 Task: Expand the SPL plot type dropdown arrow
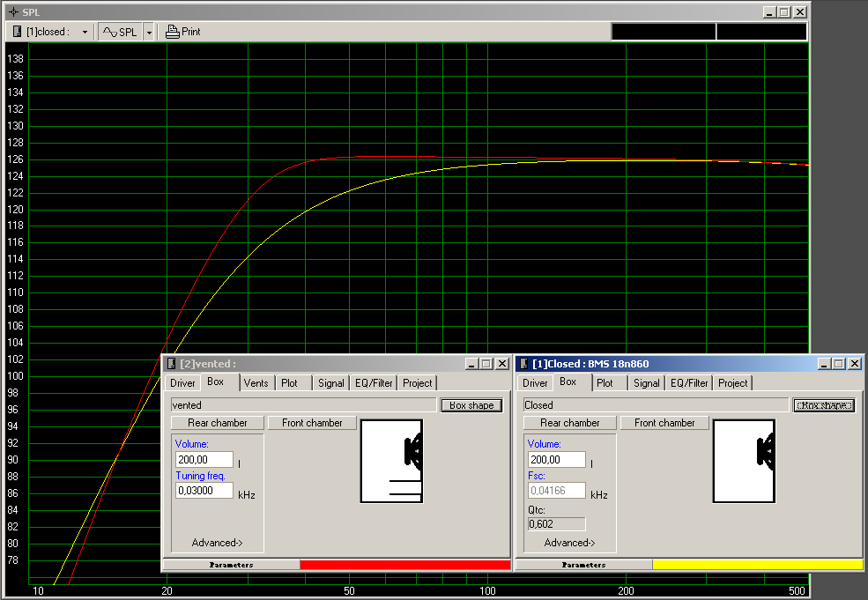click(x=149, y=32)
